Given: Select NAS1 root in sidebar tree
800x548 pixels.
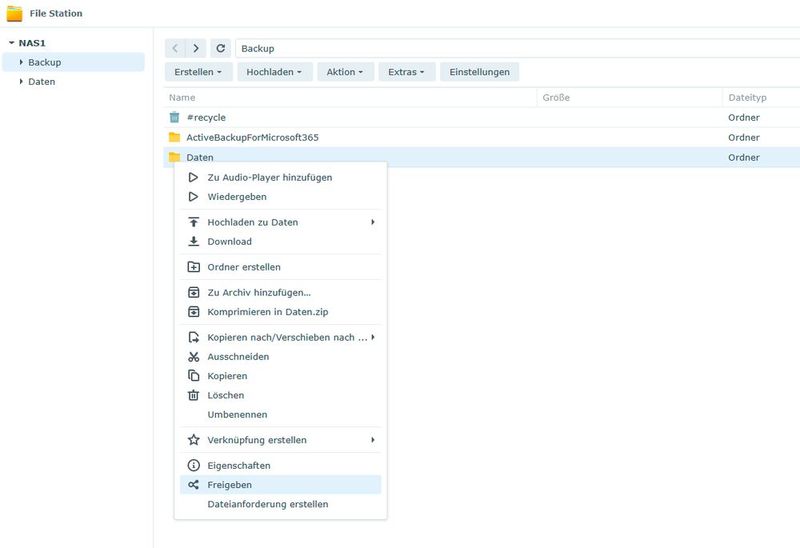Looking at the screenshot, I should [32, 43].
